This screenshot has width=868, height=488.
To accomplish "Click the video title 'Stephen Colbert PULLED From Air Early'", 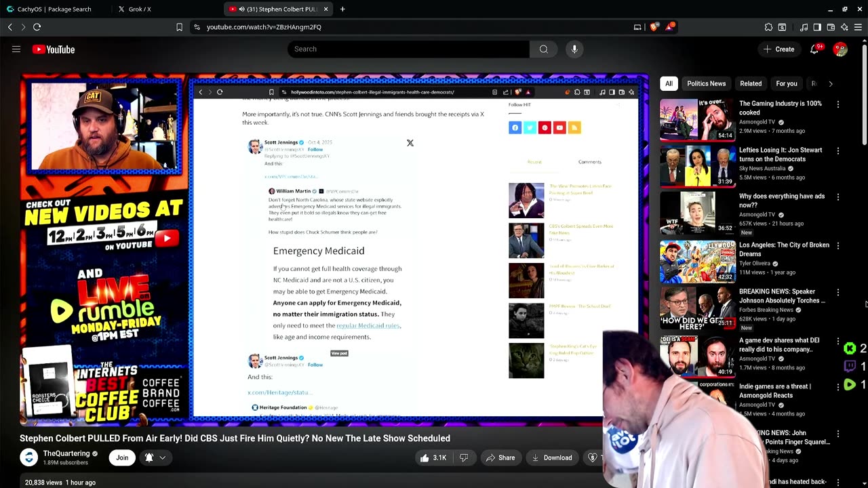I will tap(235, 439).
